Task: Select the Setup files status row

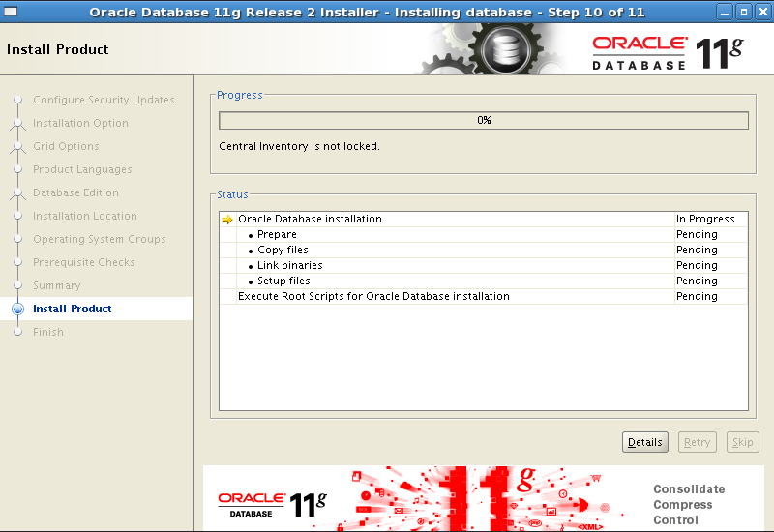Action: (484, 281)
